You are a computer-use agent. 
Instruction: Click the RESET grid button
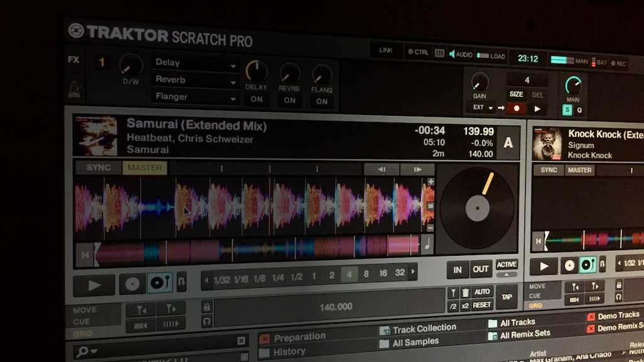[482, 305]
